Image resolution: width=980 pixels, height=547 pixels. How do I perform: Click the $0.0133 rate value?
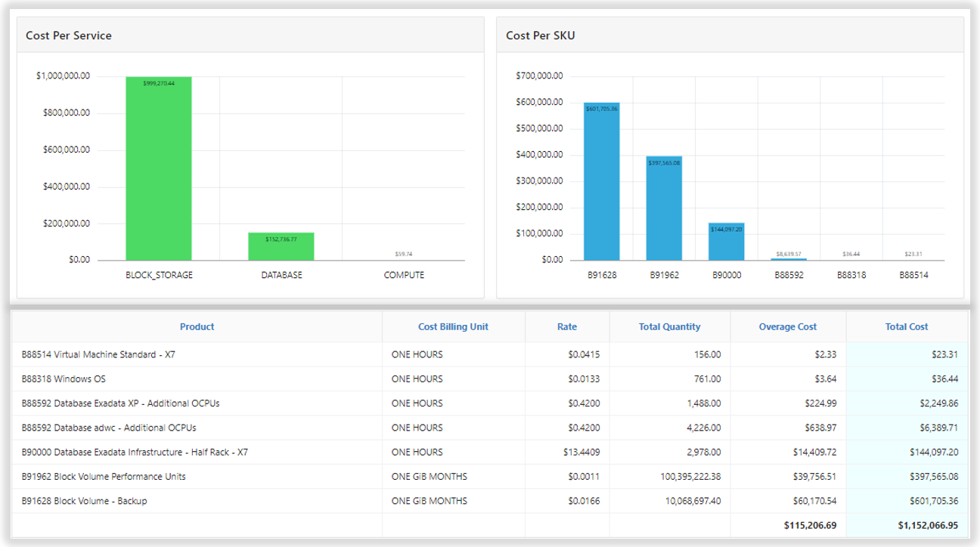click(584, 379)
